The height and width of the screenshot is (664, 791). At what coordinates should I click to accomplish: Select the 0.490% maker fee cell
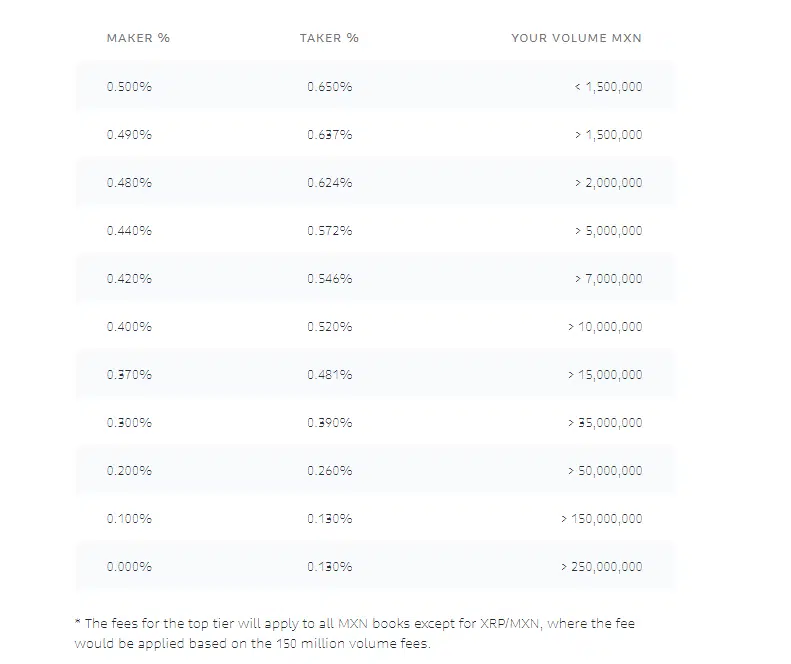tap(129, 135)
